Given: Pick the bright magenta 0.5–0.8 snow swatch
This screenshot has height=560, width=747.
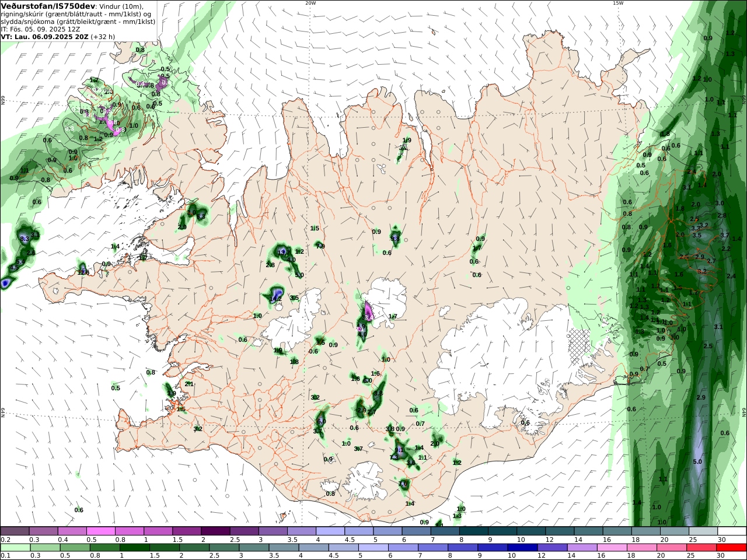Looking at the screenshot, I should tap(101, 531).
